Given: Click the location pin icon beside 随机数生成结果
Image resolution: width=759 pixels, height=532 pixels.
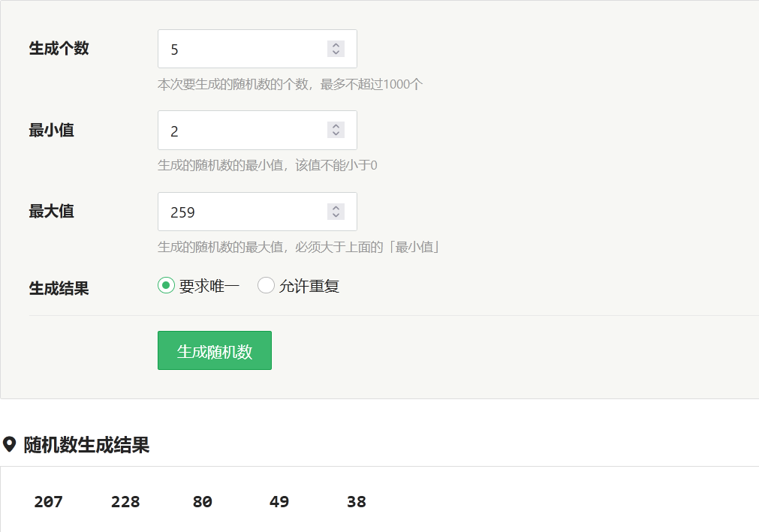Looking at the screenshot, I should pyautogui.click(x=9, y=444).
